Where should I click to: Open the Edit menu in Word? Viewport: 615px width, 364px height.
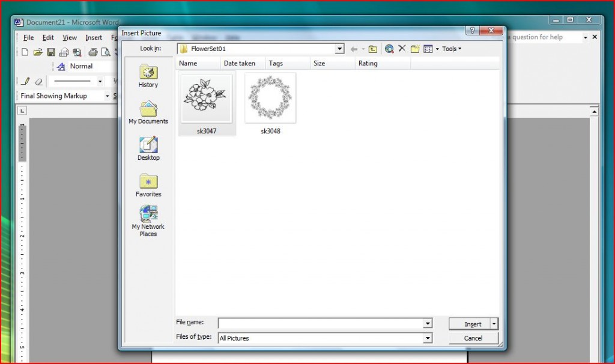tap(48, 37)
